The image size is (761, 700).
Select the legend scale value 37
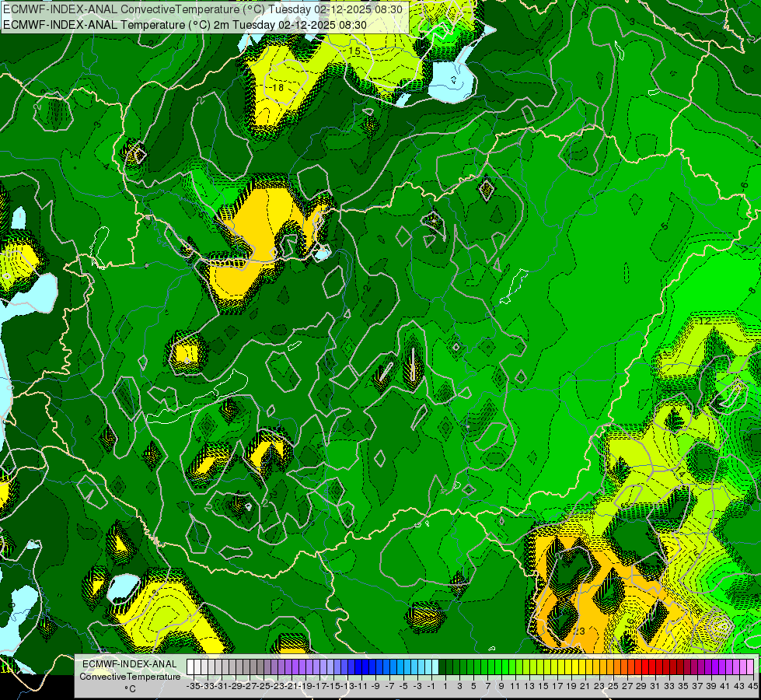[697, 687]
